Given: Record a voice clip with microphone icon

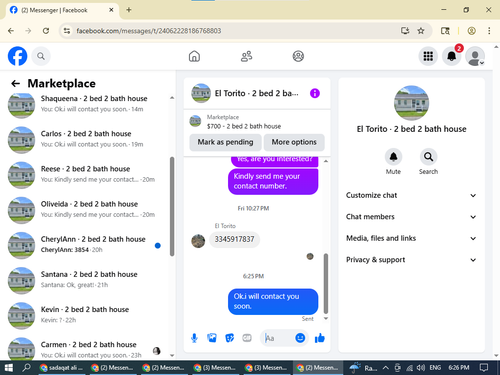Looking at the screenshot, I should (194, 338).
